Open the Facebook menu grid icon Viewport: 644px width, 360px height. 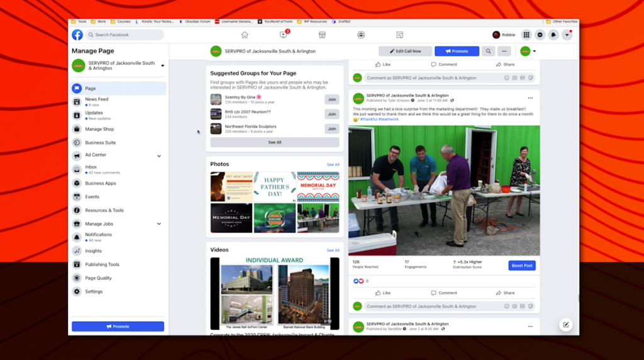(x=526, y=35)
